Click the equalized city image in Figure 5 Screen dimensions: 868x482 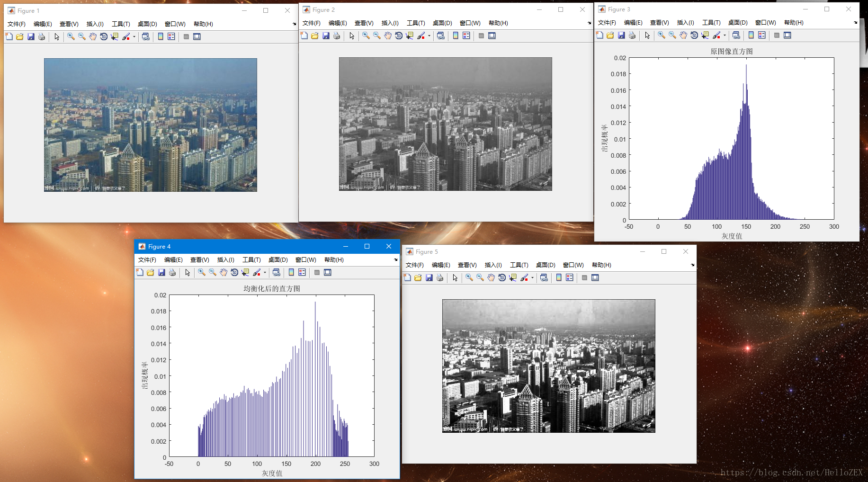click(x=549, y=366)
